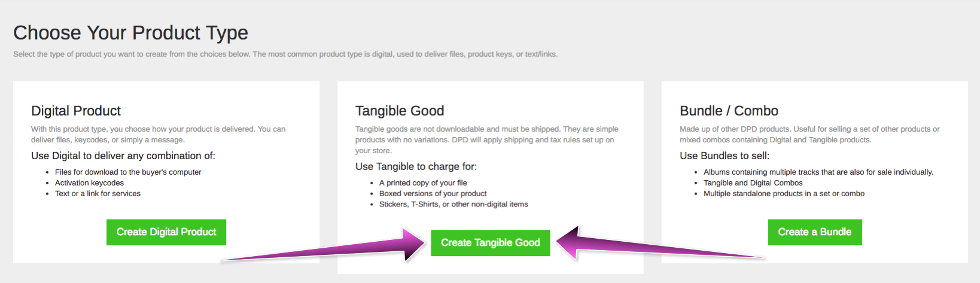Click the page subtitle about common product type

pyautogui.click(x=285, y=54)
